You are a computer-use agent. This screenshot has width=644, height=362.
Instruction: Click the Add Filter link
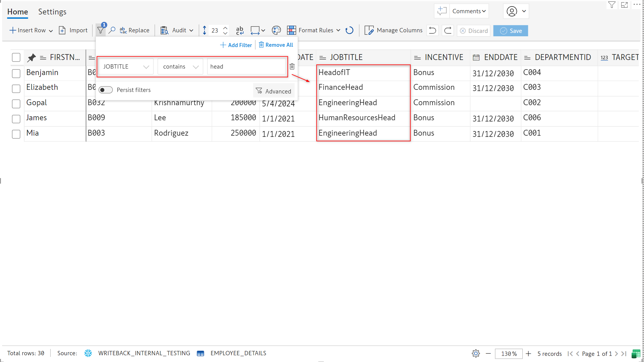pos(236,45)
